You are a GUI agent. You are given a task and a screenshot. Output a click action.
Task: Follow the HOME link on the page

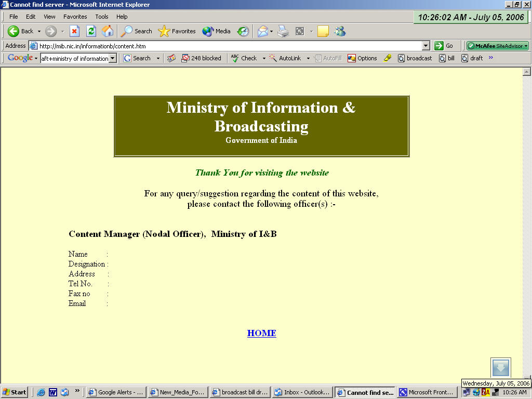point(262,333)
